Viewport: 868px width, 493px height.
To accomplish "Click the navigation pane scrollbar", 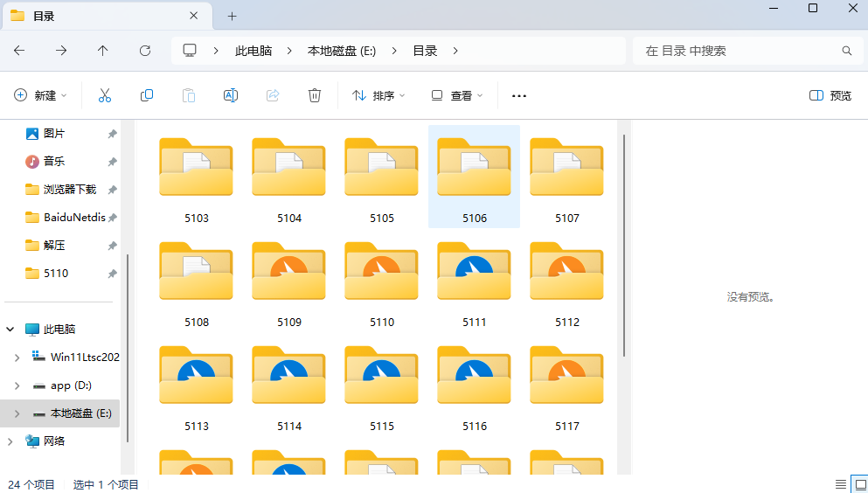I will coord(128,348).
